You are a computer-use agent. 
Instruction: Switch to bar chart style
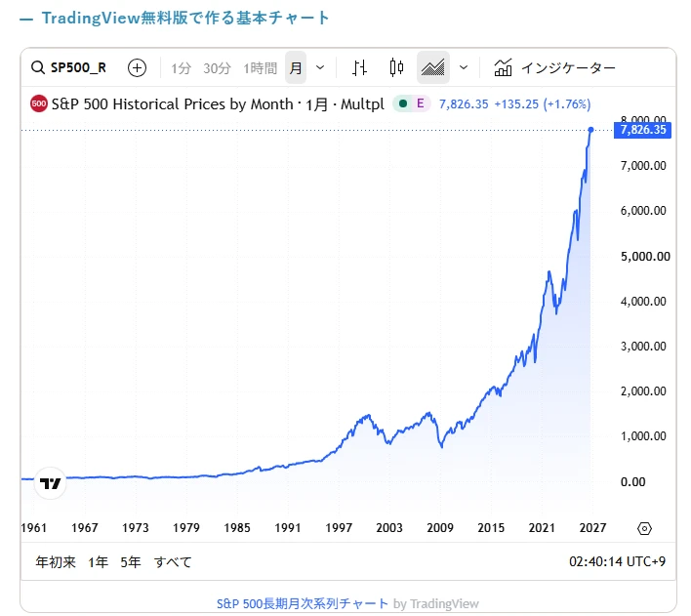tap(359, 68)
